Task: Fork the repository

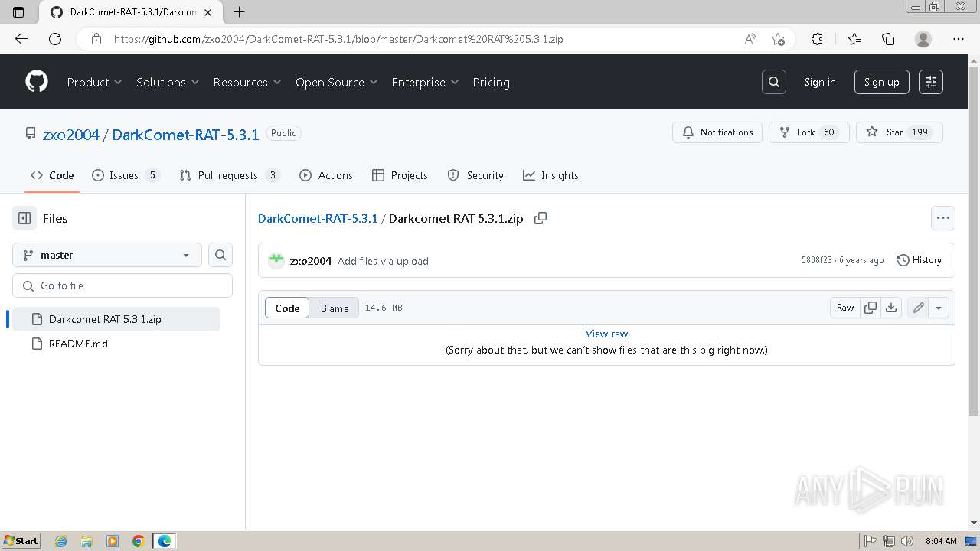Action: tap(808, 132)
